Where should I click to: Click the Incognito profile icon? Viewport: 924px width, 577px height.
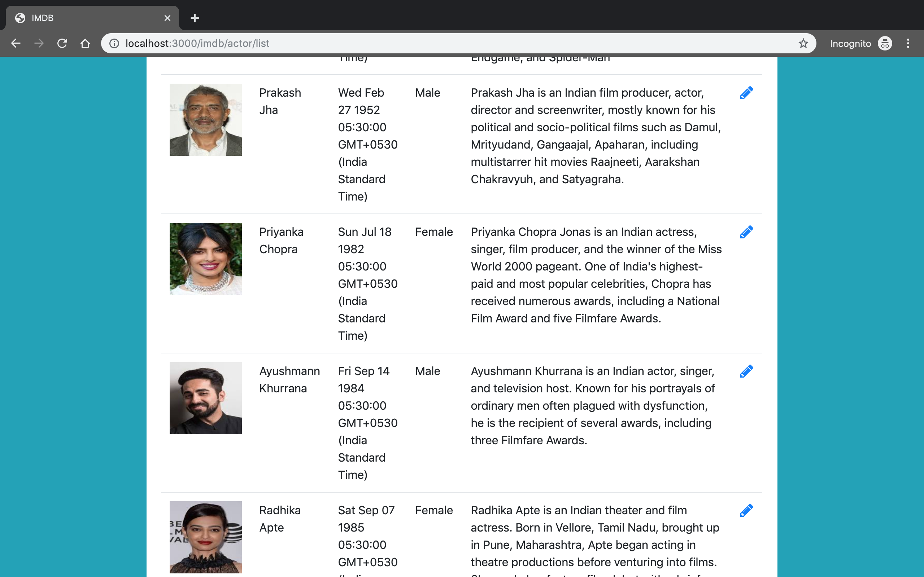point(885,43)
